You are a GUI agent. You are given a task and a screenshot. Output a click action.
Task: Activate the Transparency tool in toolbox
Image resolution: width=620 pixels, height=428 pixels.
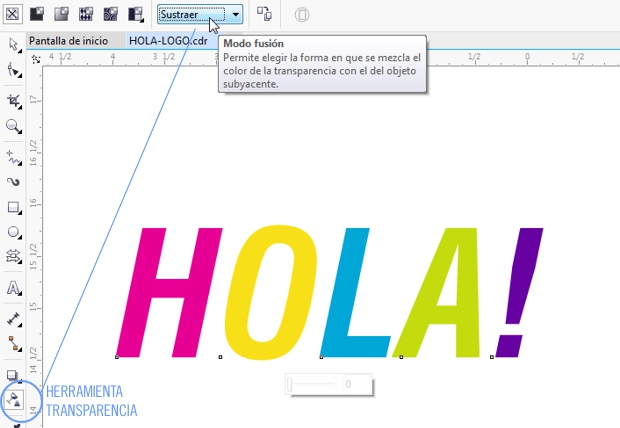pyautogui.click(x=15, y=399)
